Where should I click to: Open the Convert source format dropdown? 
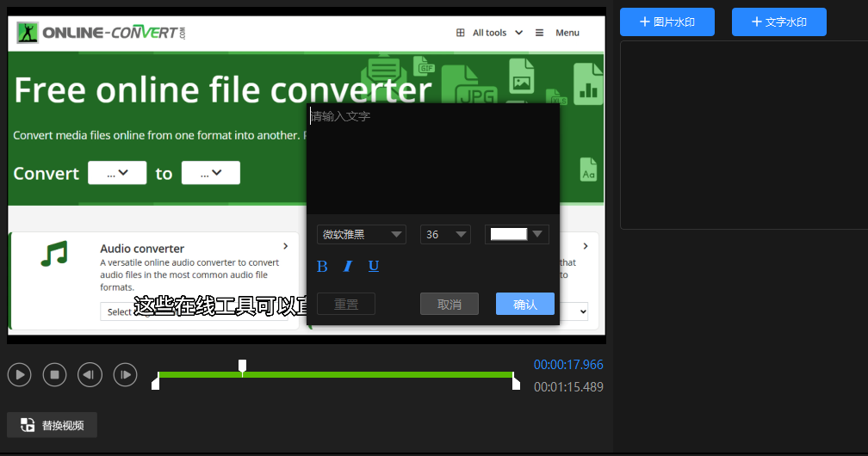117,173
